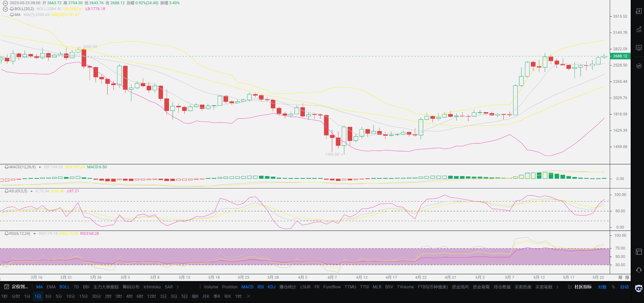Click the pop-out icon beside 社区指标
644x303 pixels.
(x=570, y=287)
